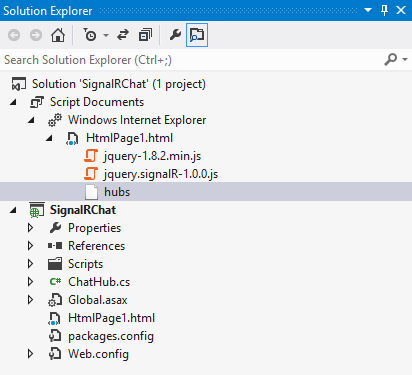Open Pending Changes Filter clock icon
The image size is (412, 375).
click(90, 35)
